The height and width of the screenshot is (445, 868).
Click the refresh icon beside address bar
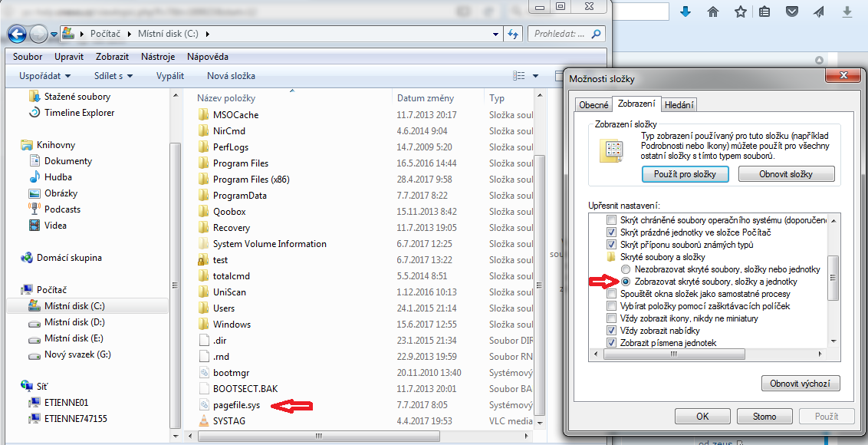click(x=514, y=34)
